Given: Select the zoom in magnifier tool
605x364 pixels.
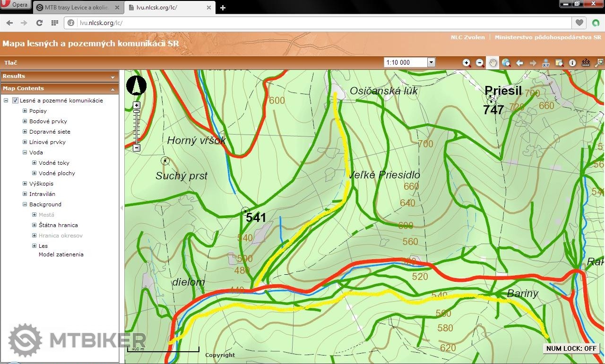Looking at the screenshot, I should pyautogui.click(x=467, y=63).
